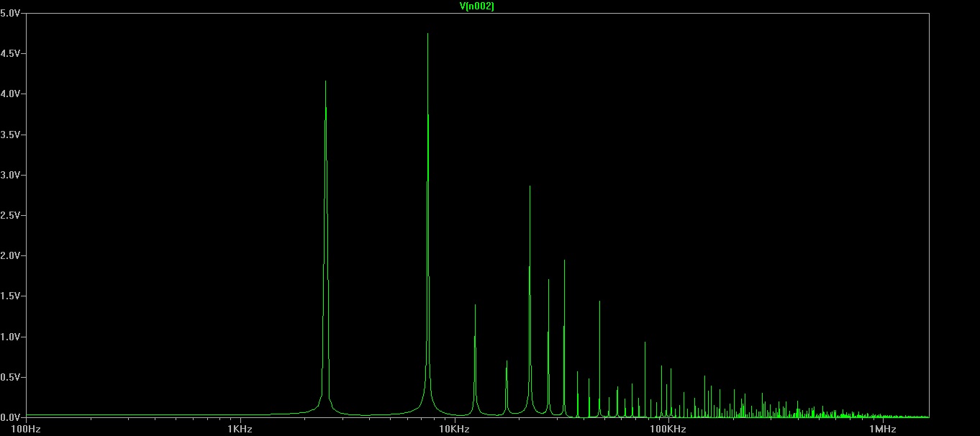Click the V(n002) trace label

476,6
